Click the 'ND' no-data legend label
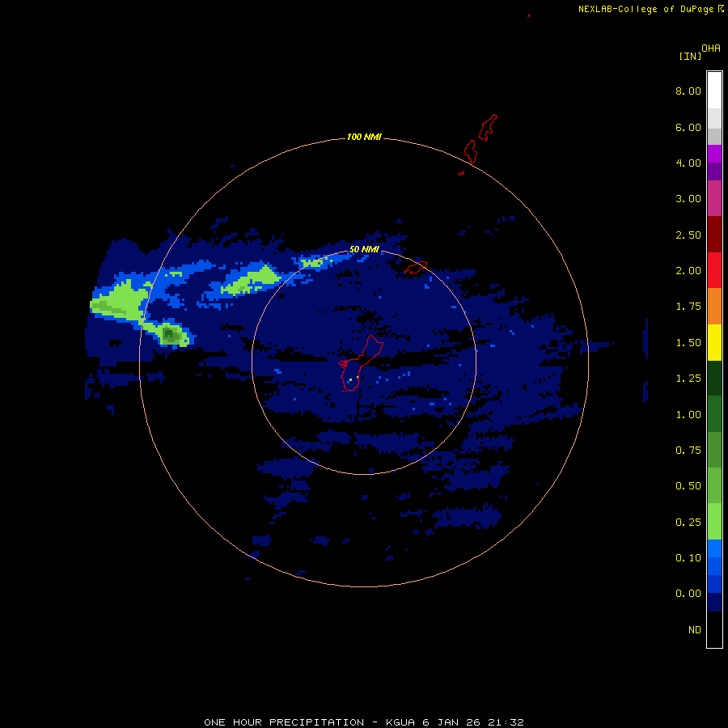Viewport: 728px width, 728px height. coord(695,630)
